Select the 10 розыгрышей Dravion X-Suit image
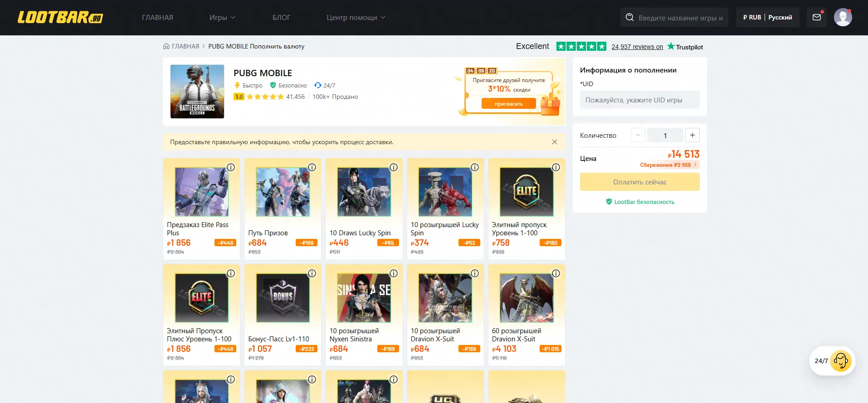This screenshot has height=403, width=868. point(445,298)
